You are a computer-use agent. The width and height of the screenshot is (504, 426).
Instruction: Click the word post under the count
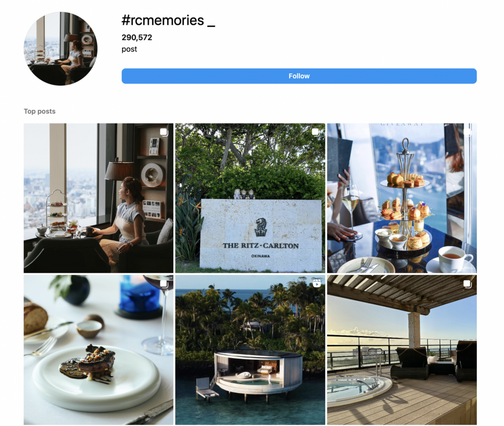[x=129, y=49]
